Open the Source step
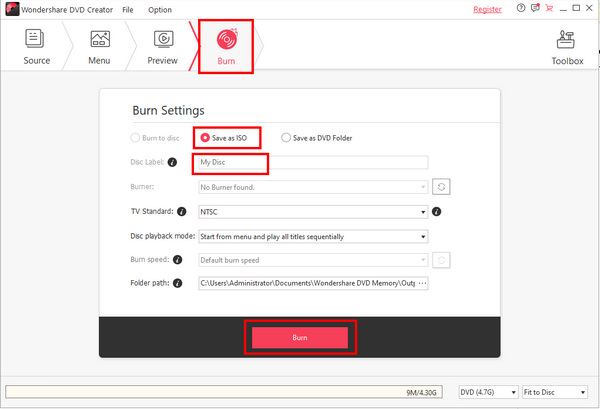Screen dimensions: 600x409 36,47
